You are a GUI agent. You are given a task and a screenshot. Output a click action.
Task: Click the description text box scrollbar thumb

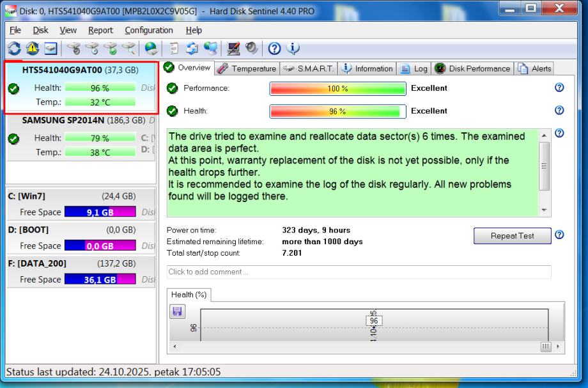point(544,166)
